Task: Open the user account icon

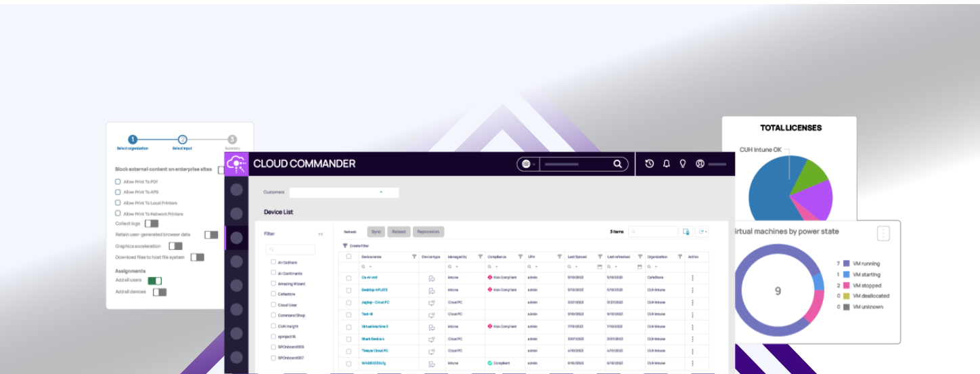Action: tap(700, 163)
